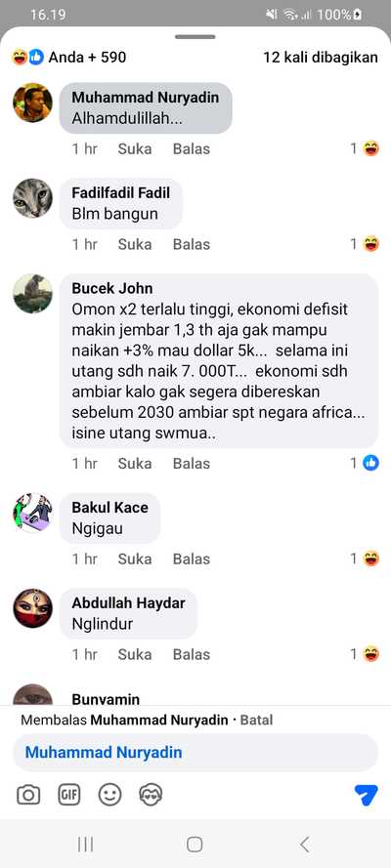Toggle Suka on Fadilfadil Fadil's comment
This screenshot has height=868, width=391.
(x=135, y=244)
